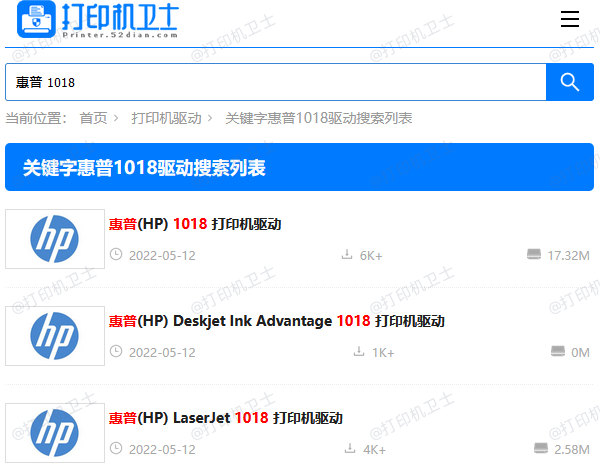Screen dimensions: 600x474
Task: Click the blue search magnifier button
Action: tap(569, 82)
